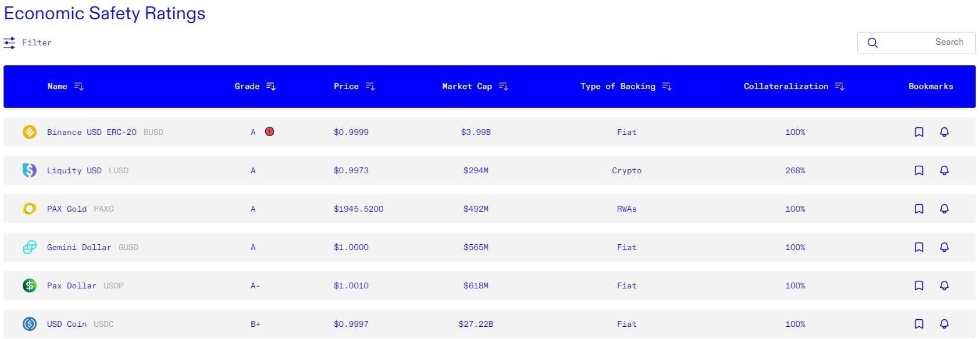Select the PAX Gold token name
980x339 pixels.
click(66, 209)
